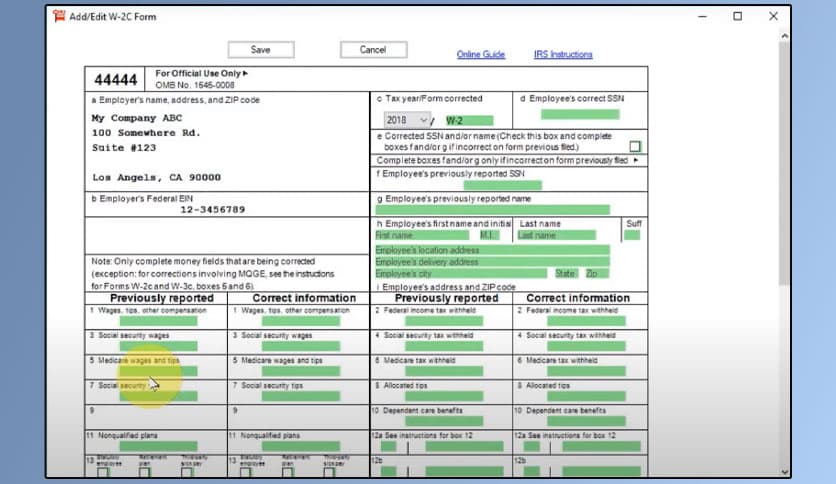Image resolution: width=836 pixels, height=484 pixels.
Task: Toggle previously reported Retirement plan checkbox
Action: click(145, 472)
